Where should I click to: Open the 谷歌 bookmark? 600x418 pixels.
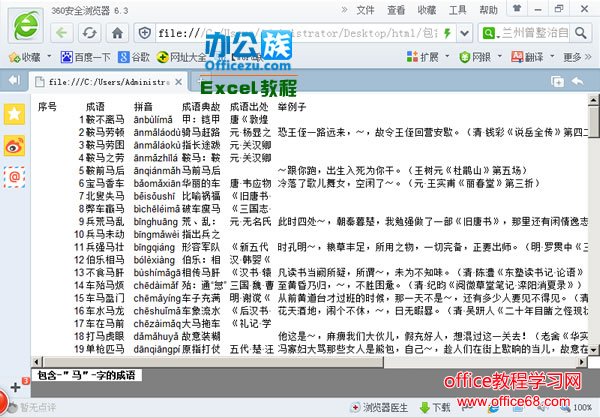[x=134, y=57]
